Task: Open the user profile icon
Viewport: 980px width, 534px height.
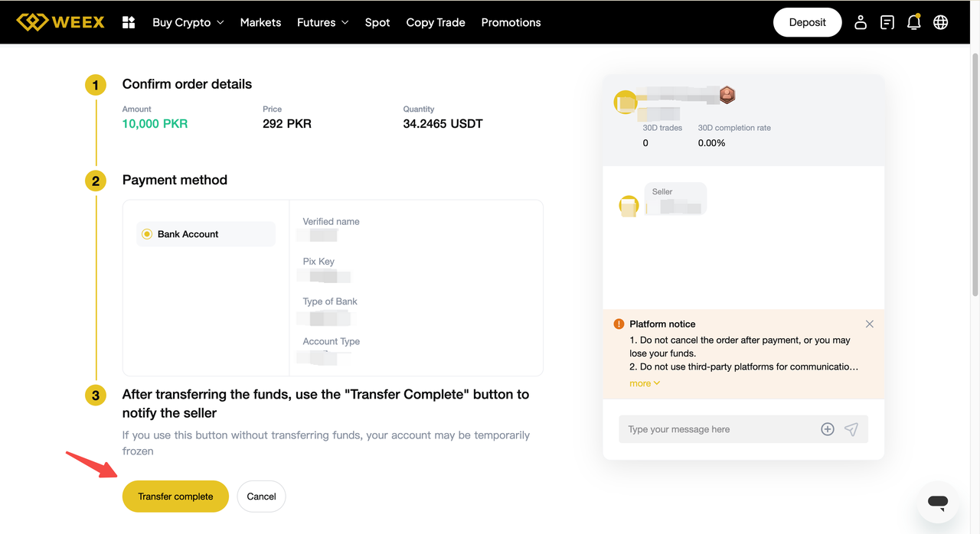Action: pyautogui.click(x=861, y=22)
